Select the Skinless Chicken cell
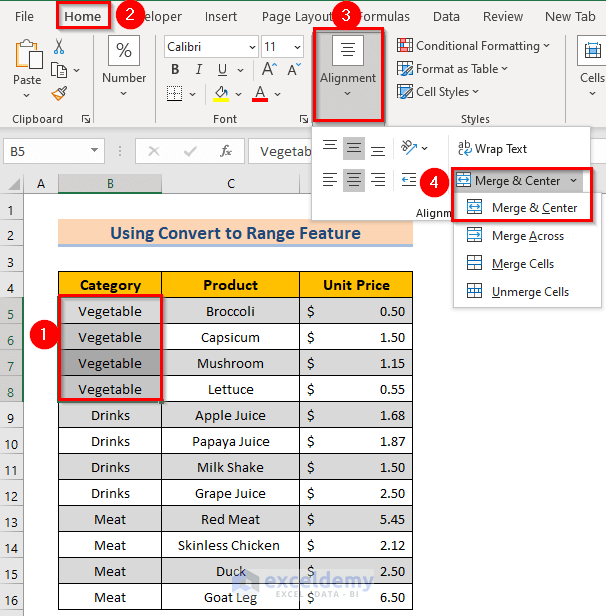The height and width of the screenshot is (616, 606). [x=231, y=545]
